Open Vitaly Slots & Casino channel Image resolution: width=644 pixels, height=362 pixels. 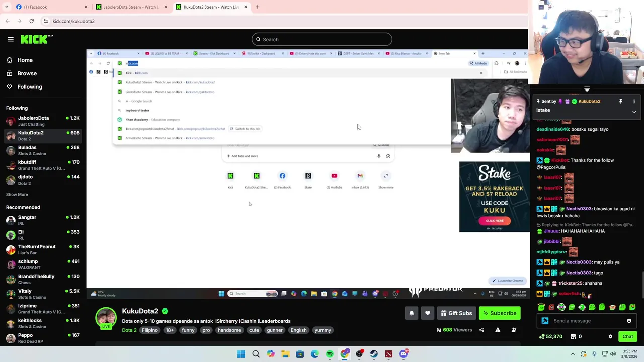coord(43,294)
